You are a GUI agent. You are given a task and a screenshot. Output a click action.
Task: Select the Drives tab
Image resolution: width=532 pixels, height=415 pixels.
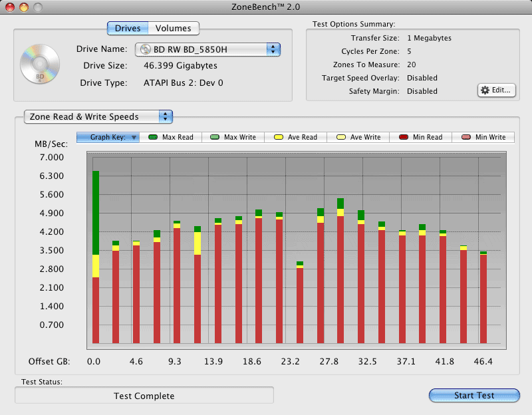128,28
